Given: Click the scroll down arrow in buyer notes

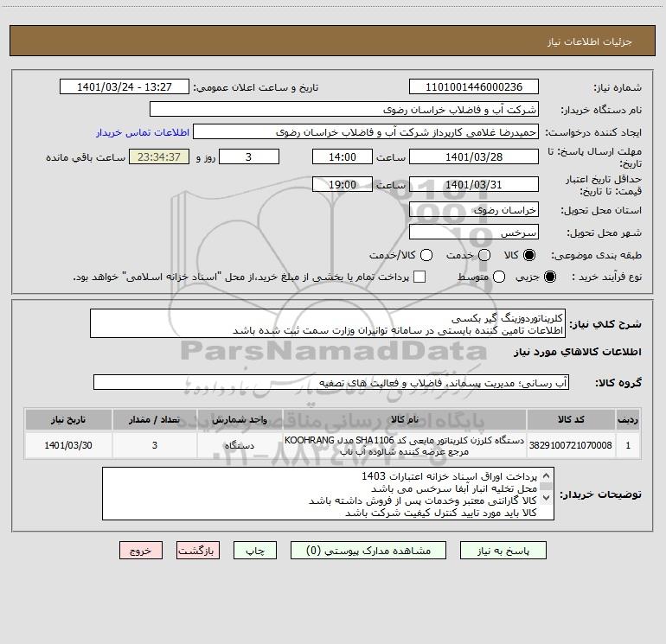Looking at the screenshot, I should tap(547, 497).
